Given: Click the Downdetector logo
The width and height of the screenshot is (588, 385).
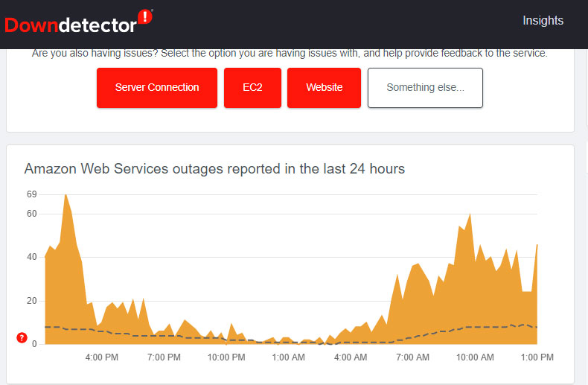Looking at the screenshot, I should 79,22.
